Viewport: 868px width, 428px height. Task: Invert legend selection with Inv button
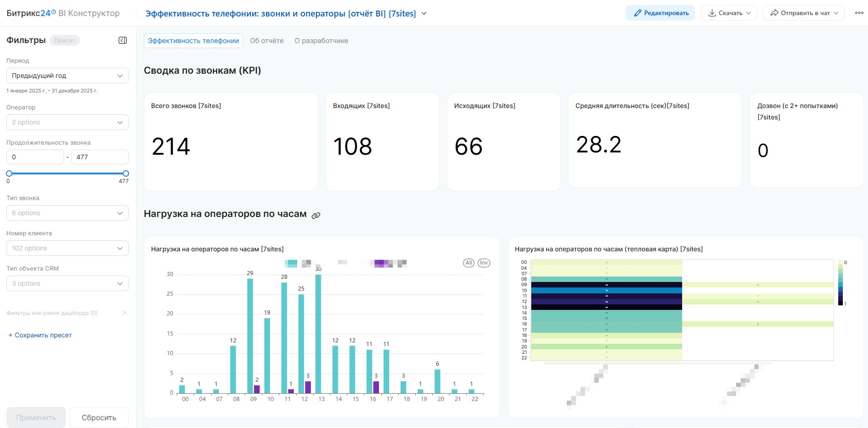[x=484, y=263]
